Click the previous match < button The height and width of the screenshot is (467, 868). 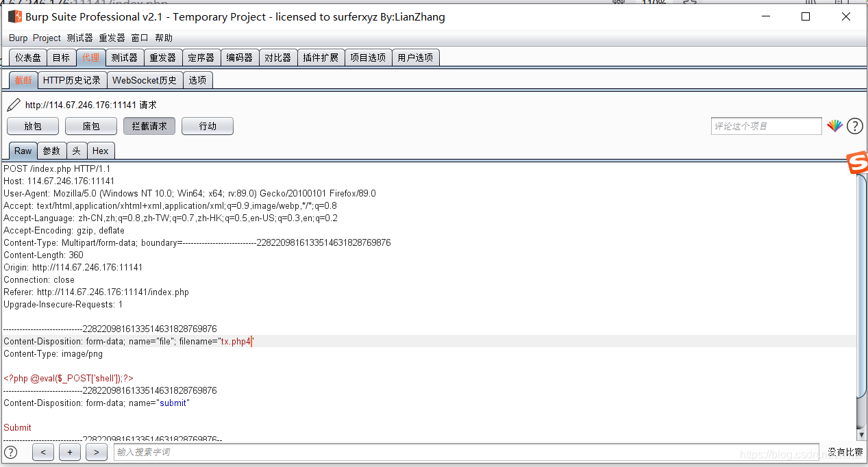43,452
